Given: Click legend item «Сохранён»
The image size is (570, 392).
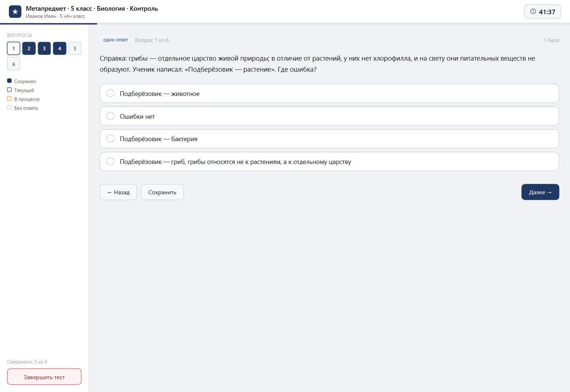Looking at the screenshot, I should (21, 81).
